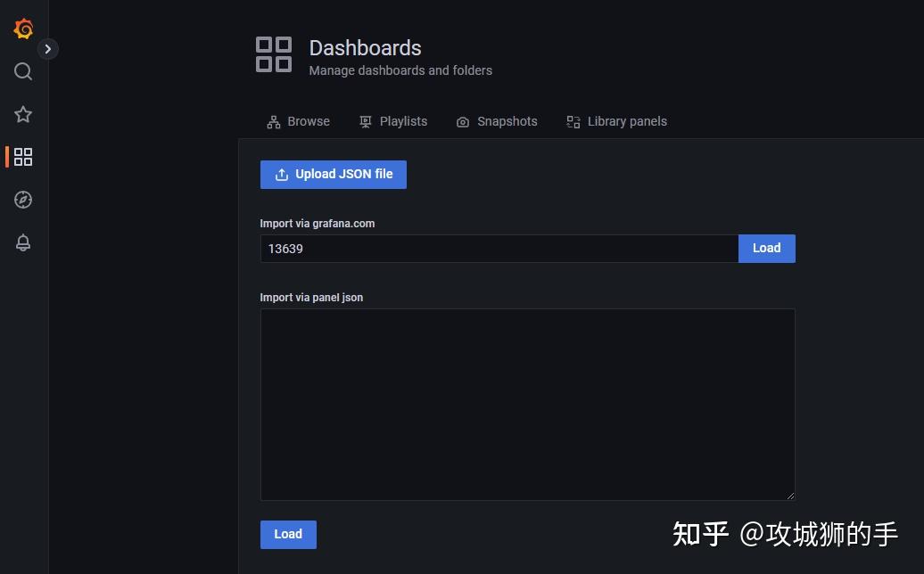This screenshot has width=924, height=574.
Task: Open the Search icon in the sidebar
Action: pos(23,71)
